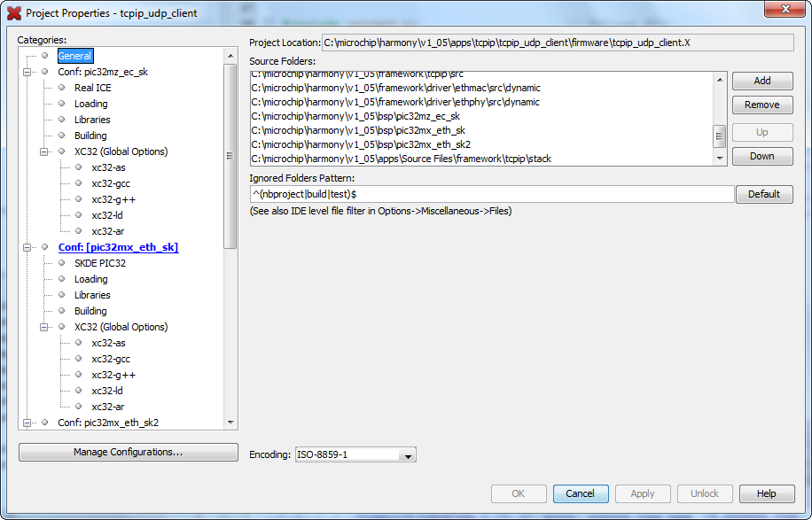
Task: Select xc32-gcc under pic32mz_ec_sk
Action: tap(110, 183)
